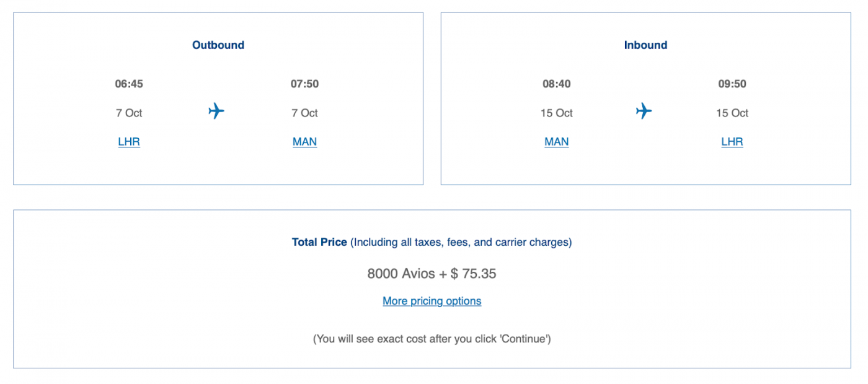This screenshot has width=868, height=384.
Task: Click the 15 Oct date below 08:40
Action: (556, 113)
